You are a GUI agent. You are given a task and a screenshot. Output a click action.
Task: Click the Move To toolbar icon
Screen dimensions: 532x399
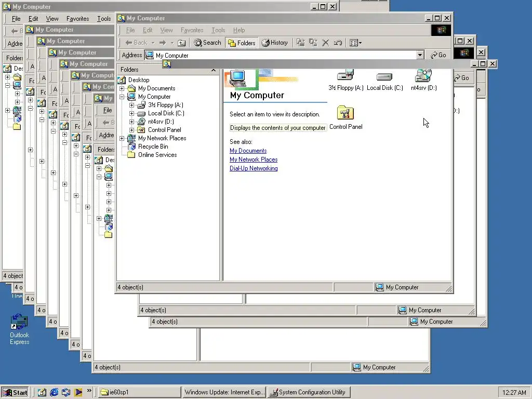pos(300,43)
